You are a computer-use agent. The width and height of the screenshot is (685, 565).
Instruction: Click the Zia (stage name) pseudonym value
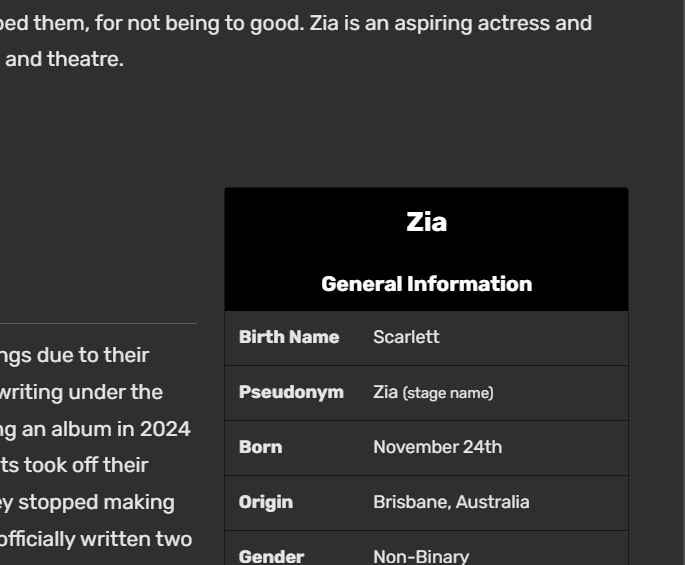pos(433,392)
